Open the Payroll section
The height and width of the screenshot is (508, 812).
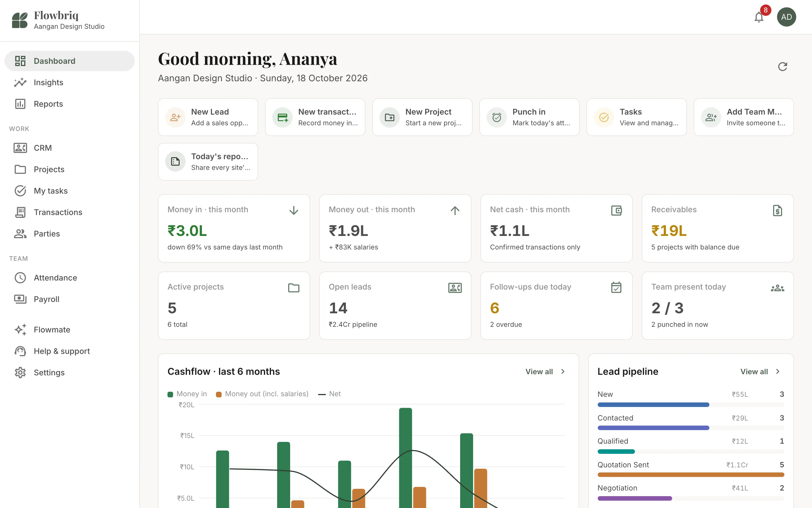[69, 299]
